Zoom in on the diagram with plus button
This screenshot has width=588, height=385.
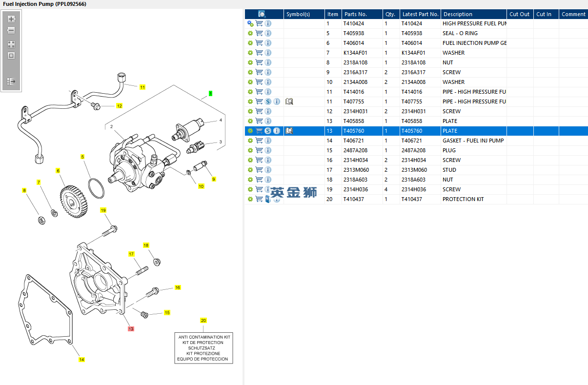click(11, 19)
